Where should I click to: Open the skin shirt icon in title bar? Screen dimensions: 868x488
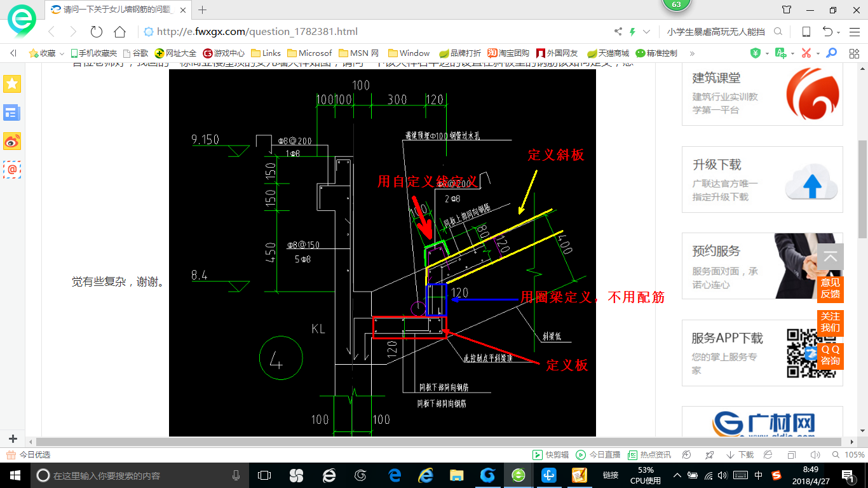[x=787, y=10]
